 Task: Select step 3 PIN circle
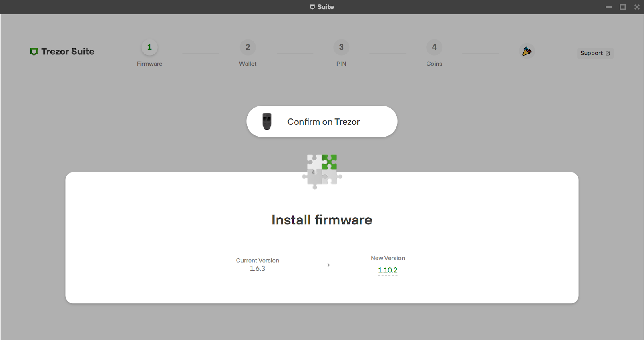point(341,47)
